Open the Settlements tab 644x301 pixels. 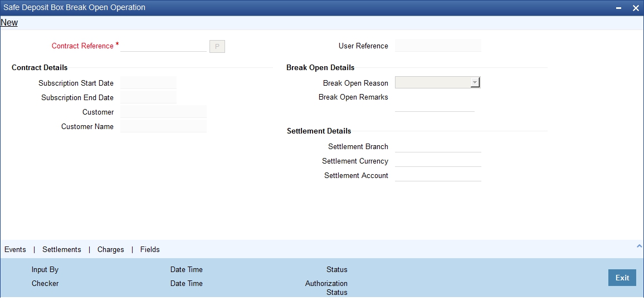point(62,249)
